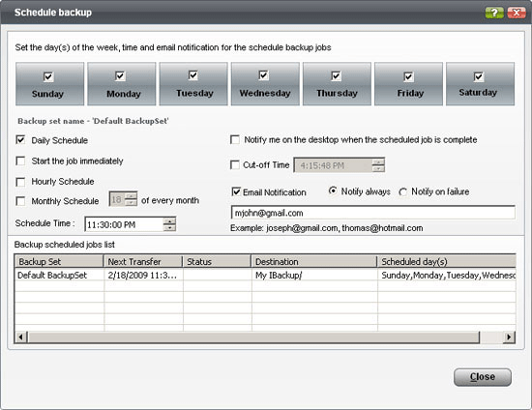532x410 pixels.
Task: Decrease Cut-off Time with the down arrow
Action: [378, 168]
